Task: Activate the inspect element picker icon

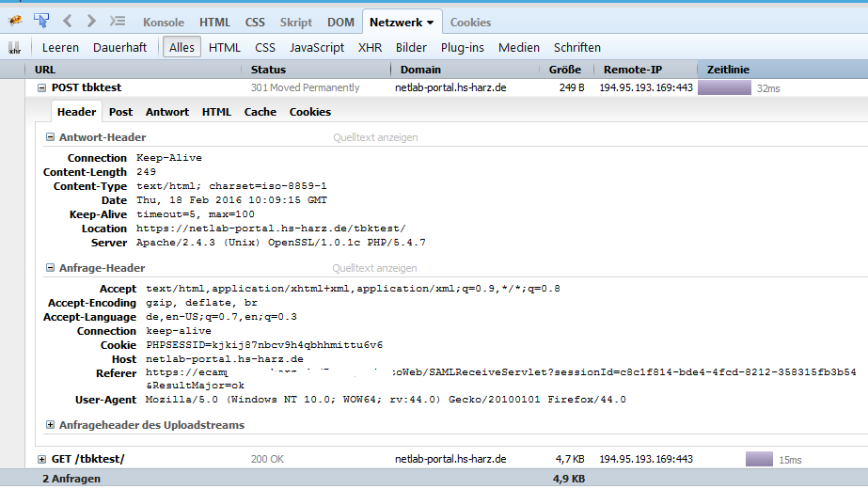Action: (41, 21)
